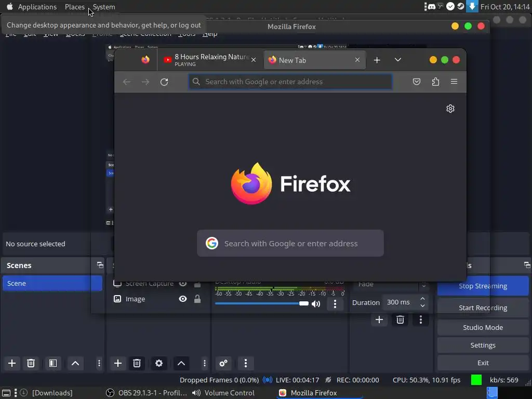Open the Places menu
The width and height of the screenshot is (532, 399).
pos(75,7)
